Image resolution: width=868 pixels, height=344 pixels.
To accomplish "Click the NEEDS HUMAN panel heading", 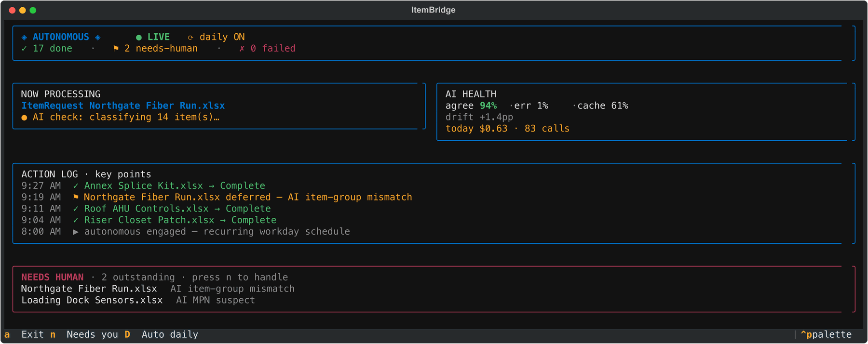I will 52,277.
